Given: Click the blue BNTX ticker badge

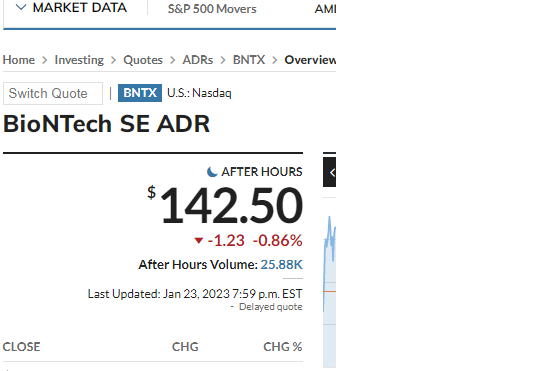Looking at the screenshot, I should [140, 93].
